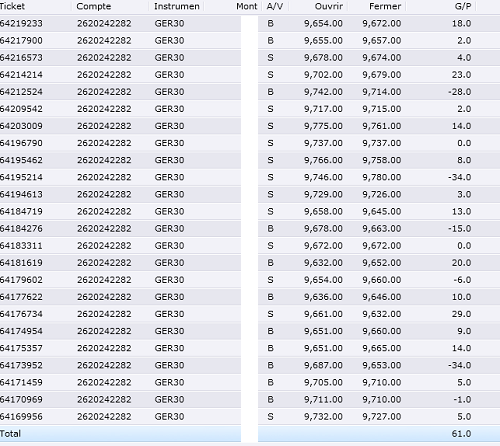Click the G/P value 23.0
The height and width of the screenshot is (446, 500).
click(x=461, y=75)
